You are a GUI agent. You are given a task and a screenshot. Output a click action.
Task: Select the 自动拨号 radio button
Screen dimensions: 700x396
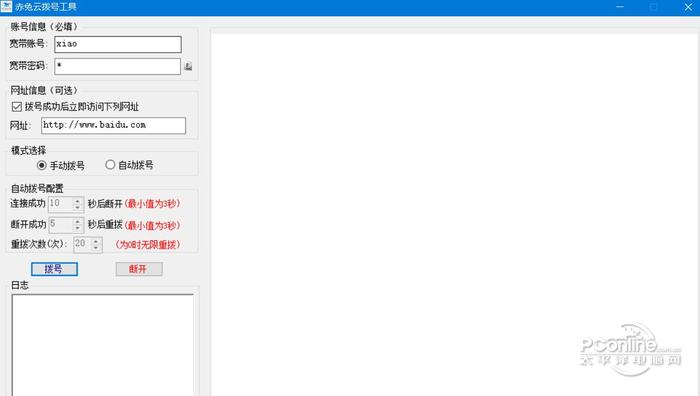click(110, 165)
